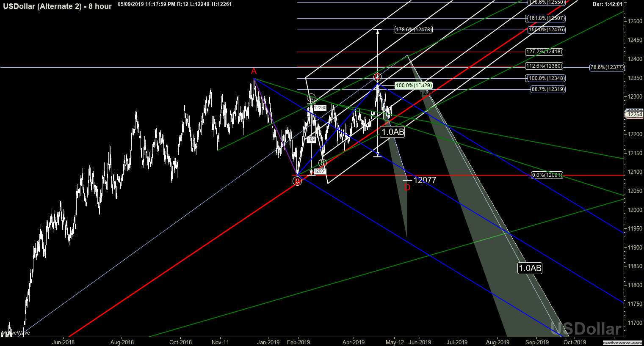
Task: Click the timestamp 05/09/2019 11:17:59 PM
Action: 146,4
